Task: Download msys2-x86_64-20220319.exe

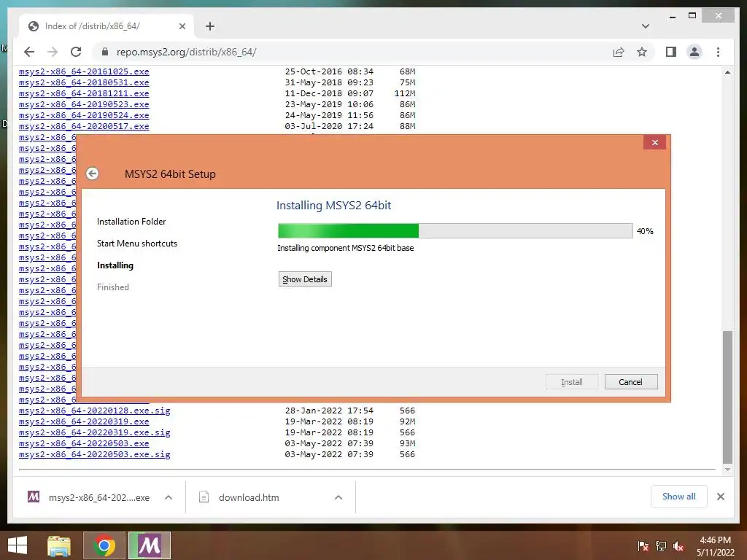Action: coord(84,421)
